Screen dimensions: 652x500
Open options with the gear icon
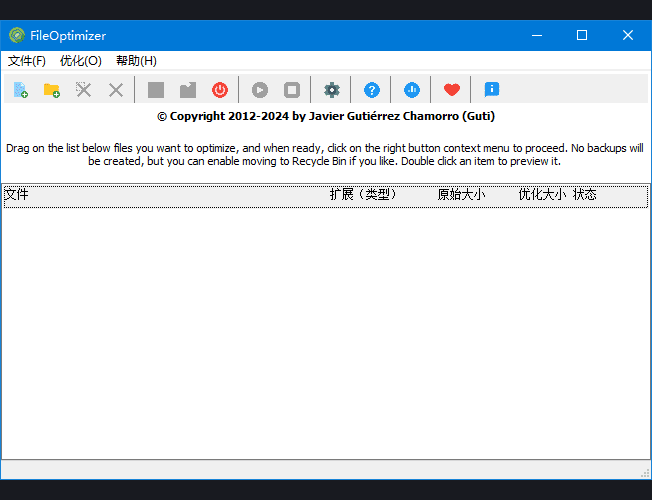[332, 90]
